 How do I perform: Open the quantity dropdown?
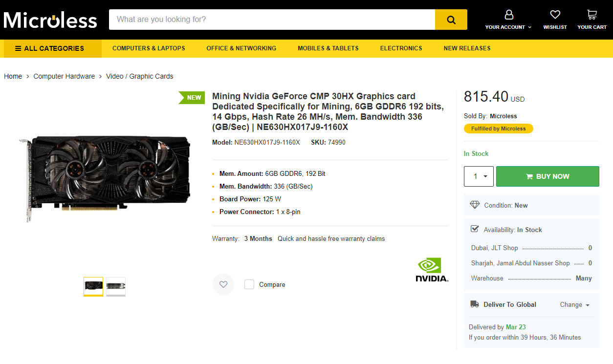click(x=479, y=176)
